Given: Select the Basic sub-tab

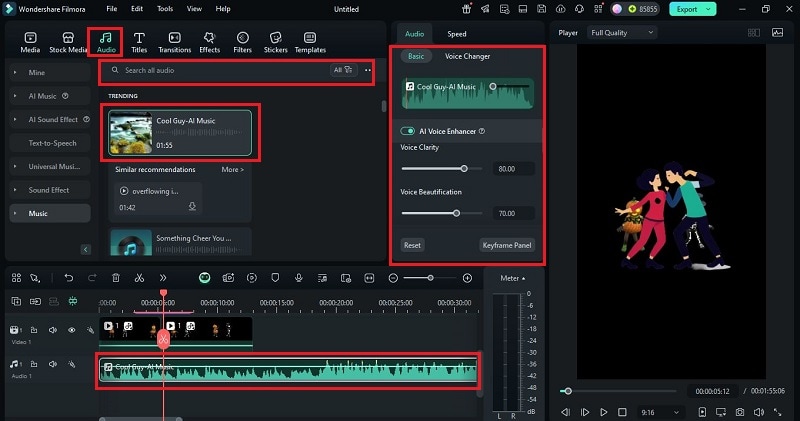Looking at the screenshot, I should [416, 56].
